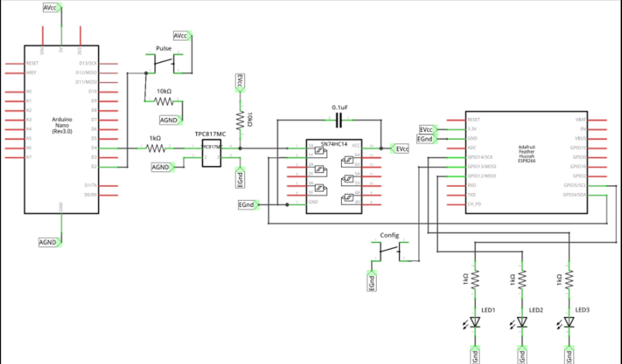Image resolution: width=622 pixels, height=364 pixels.
Task: Click the Feather GPIO5/SCL pin label
Action: tap(575, 185)
